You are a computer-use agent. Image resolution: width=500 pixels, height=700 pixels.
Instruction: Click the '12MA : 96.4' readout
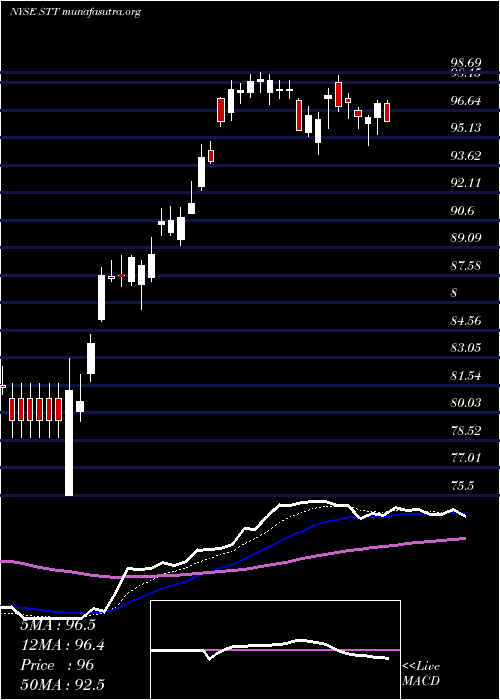click(x=63, y=645)
